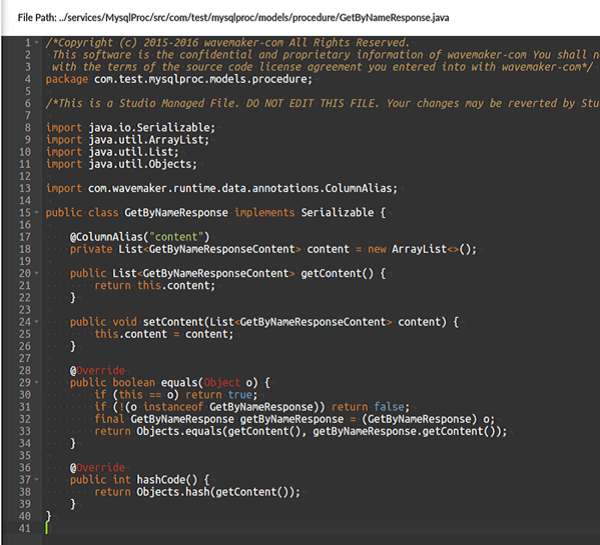Collapse the GetByNameResponse class fold arrow
Screen dimensions: 600x545
[x=37, y=213]
